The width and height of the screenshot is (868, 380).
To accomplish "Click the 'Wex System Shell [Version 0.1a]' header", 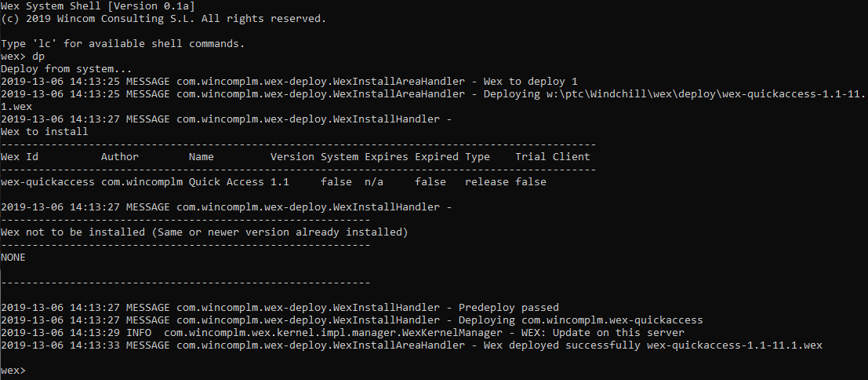I will (x=97, y=6).
